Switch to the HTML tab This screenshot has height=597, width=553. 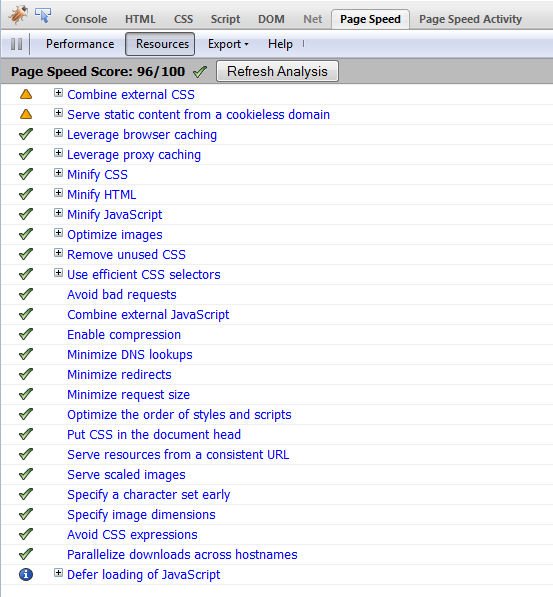140,19
